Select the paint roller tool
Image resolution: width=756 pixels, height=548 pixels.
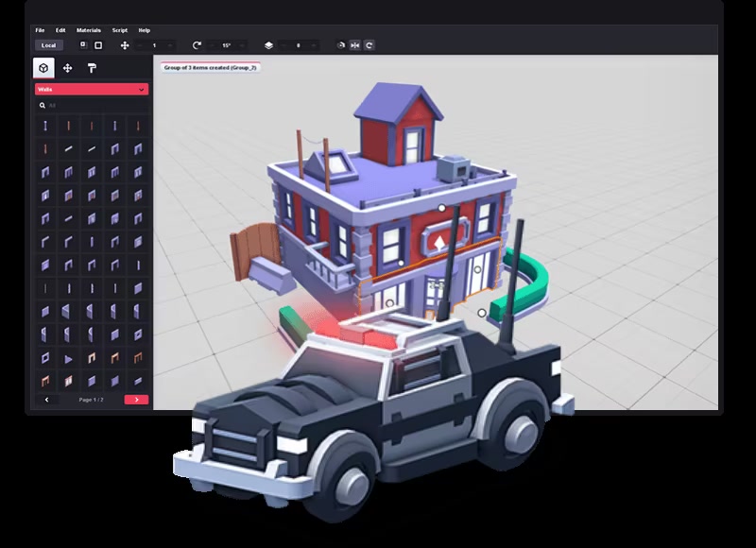click(92, 68)
